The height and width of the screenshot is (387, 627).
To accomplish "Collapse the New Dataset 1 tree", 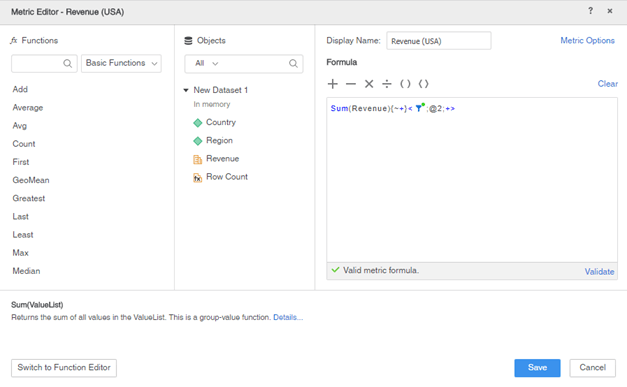I will 186,90.
